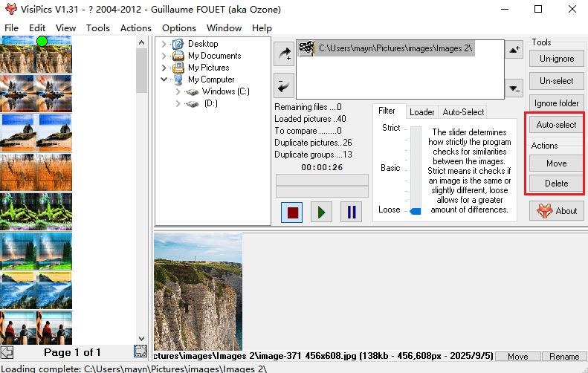Expand the My Pictures node
This screenshot has height=373, width=588.
click(x=164, y=68)
